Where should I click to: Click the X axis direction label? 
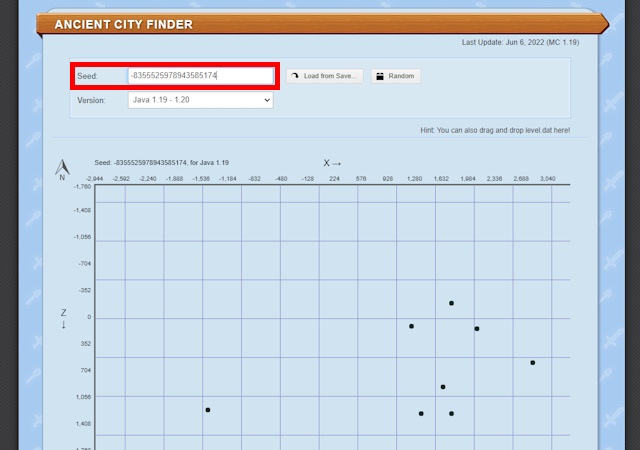(332, 163)
